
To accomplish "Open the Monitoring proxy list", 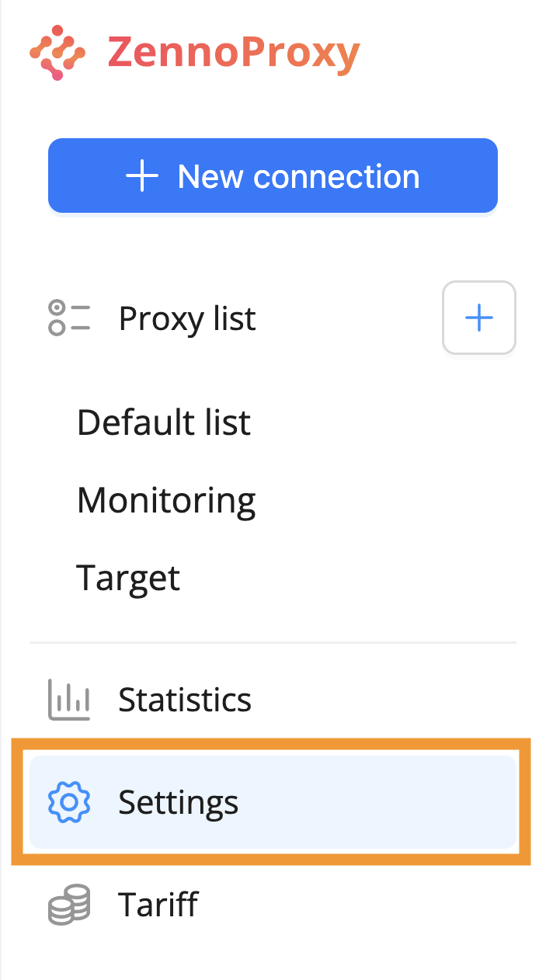I will (166, 500).
